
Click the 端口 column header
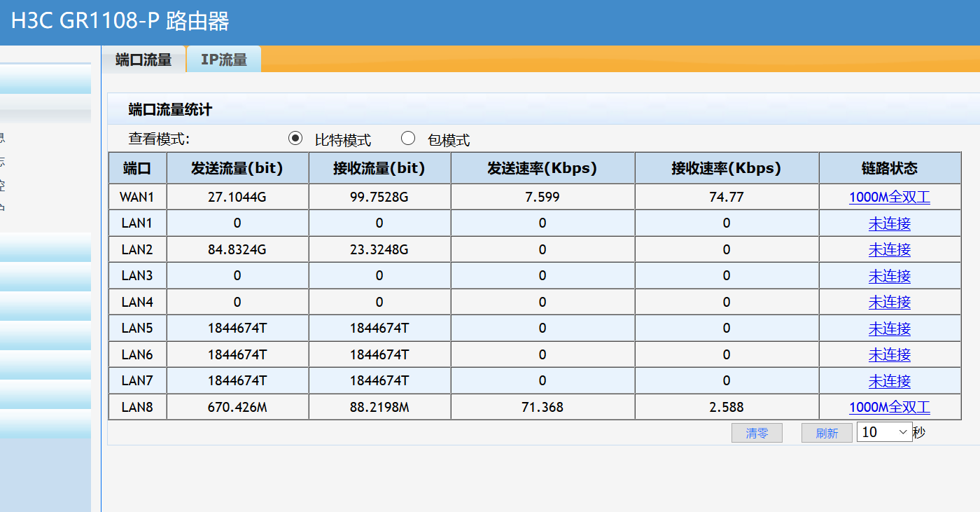pos(136,168)
